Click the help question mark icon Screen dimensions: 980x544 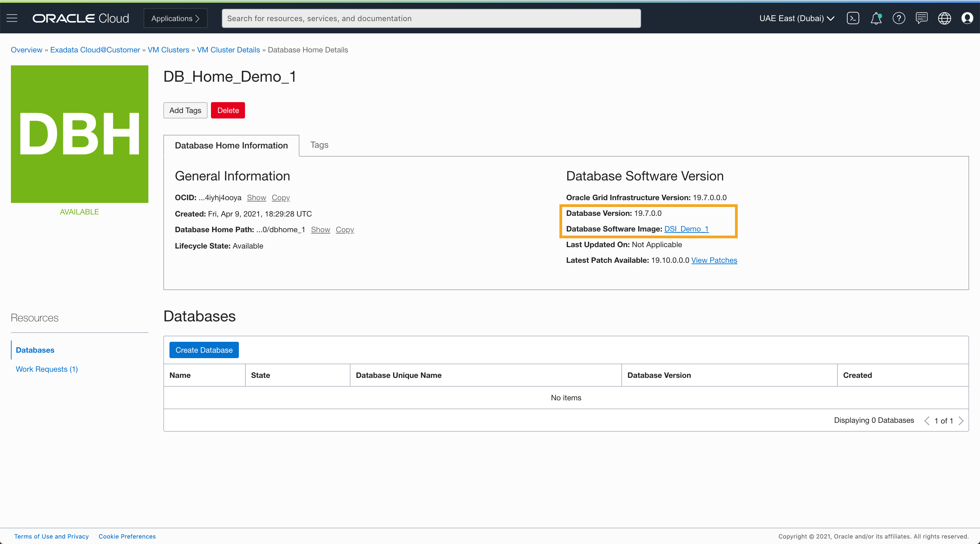click(x=899, y=18)
